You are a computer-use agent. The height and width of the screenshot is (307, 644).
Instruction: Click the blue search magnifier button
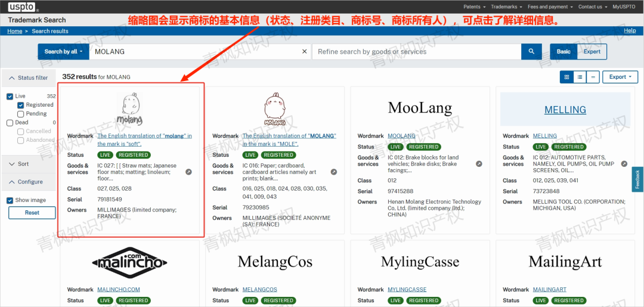[x=531, y=52]
